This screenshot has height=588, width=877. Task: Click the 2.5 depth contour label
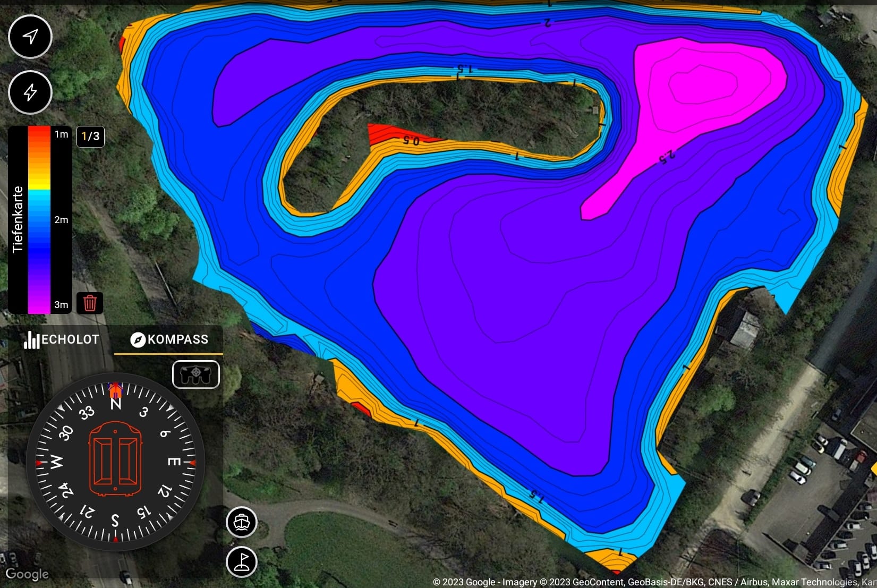point(666,156)
